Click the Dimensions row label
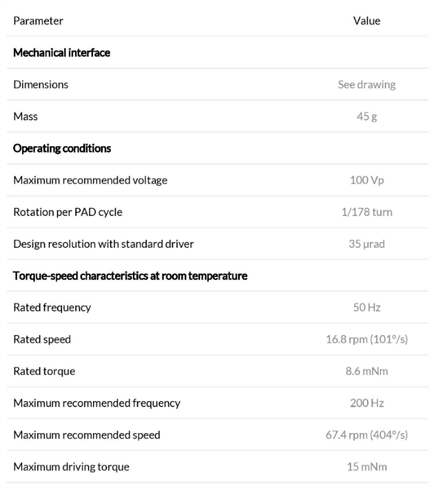443x504 pixels. coord(41,85)
